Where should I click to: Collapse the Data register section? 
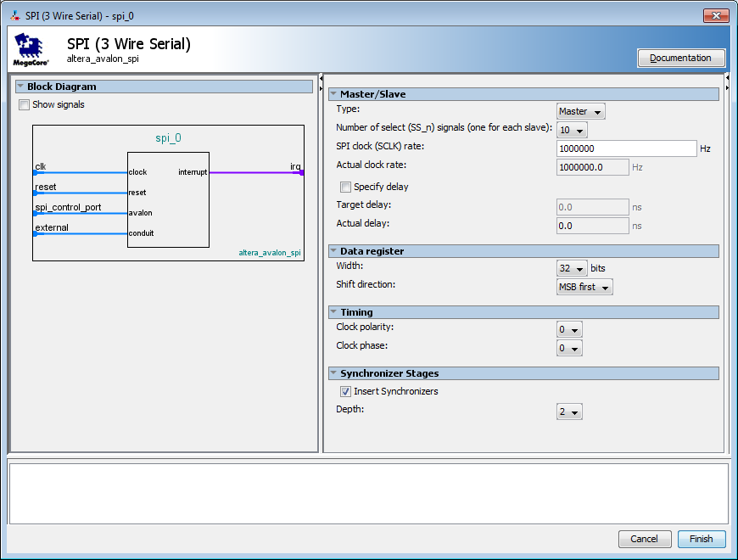click(333, 251)
